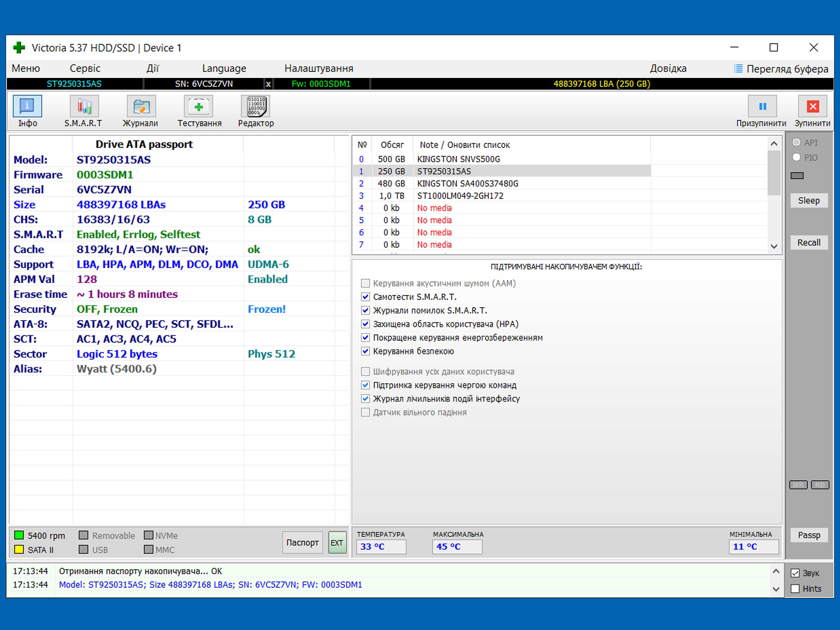Click the Victoria green cross logo

pos(19,48)
